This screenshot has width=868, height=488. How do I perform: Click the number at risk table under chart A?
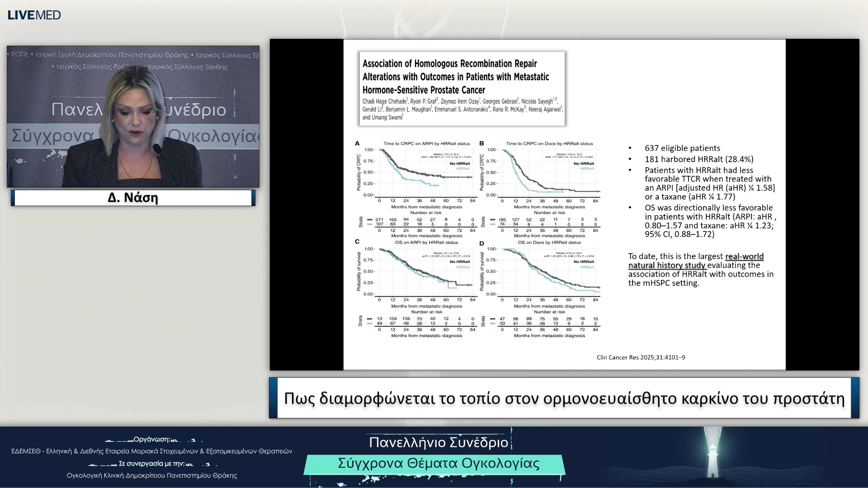(425, 222)
